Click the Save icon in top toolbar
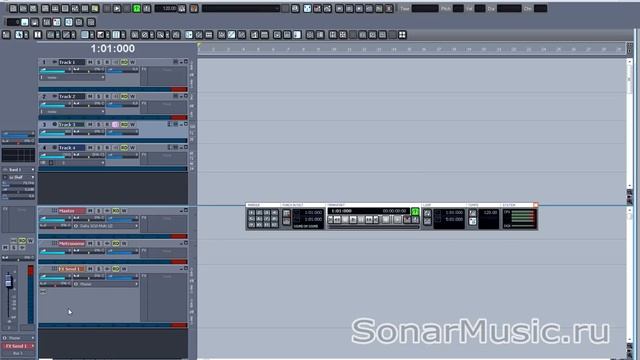The width and height of the screenshot is (640, 360). [x=33, y=8]
